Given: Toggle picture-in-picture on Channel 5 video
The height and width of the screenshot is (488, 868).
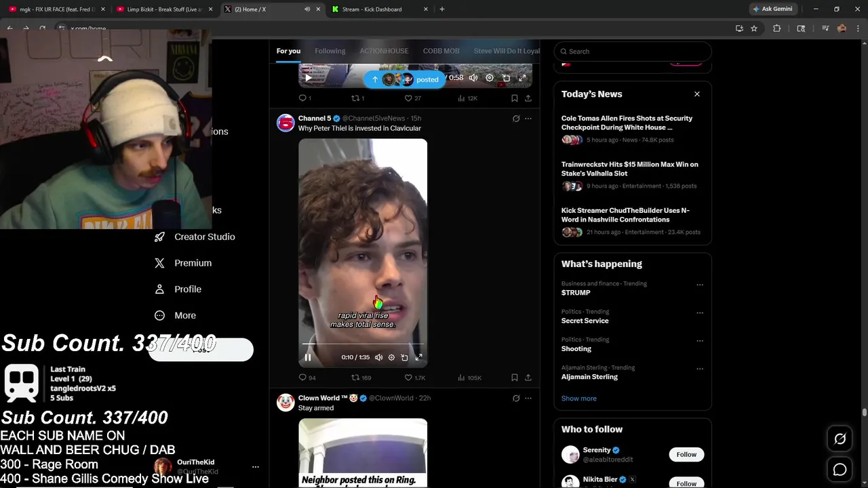Looking at the screenshot, I should click(404, 357).
